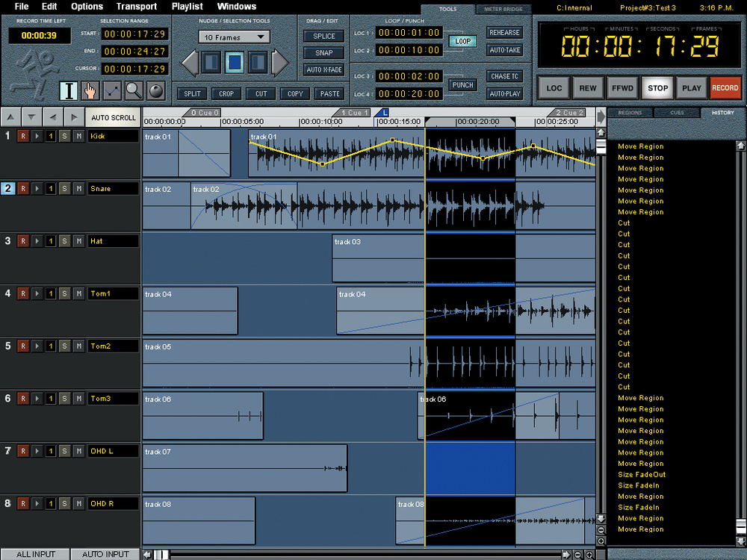Switch to the Regions tab
This screenshot has width=747, height=560.
point(630,113)
